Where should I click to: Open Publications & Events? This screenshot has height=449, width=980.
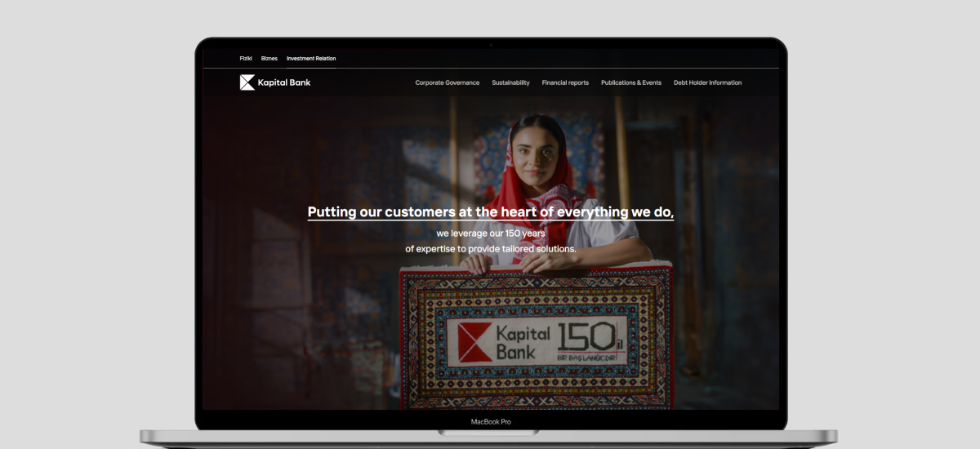point(631,82)
